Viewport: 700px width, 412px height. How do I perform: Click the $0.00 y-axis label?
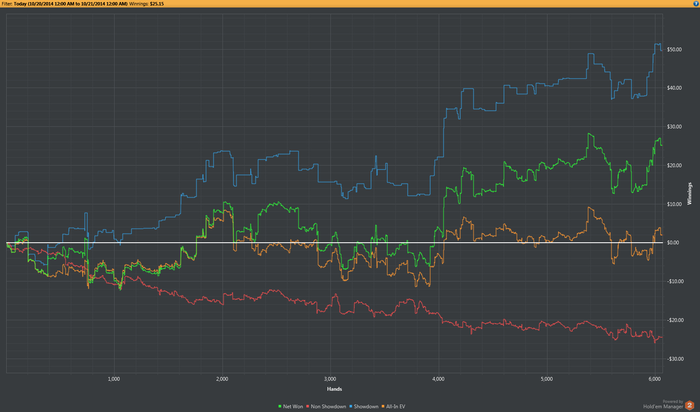[673, 243]
